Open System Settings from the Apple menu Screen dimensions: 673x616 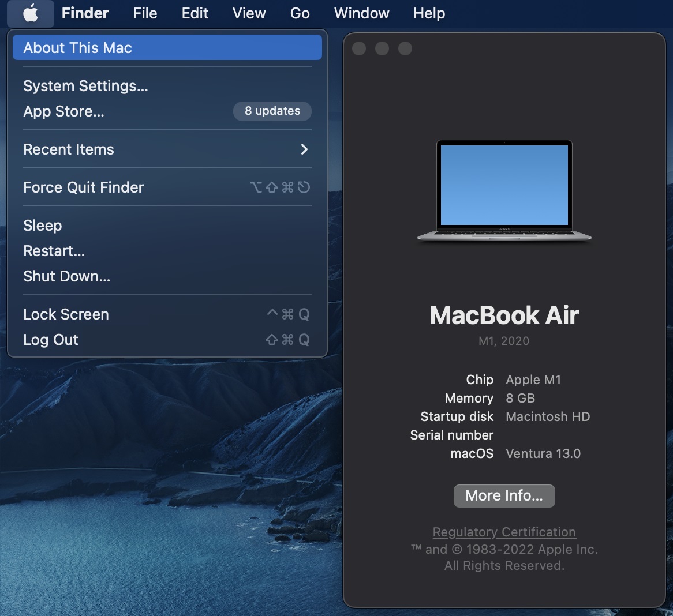pyautogui.click(x=85, y=86)
